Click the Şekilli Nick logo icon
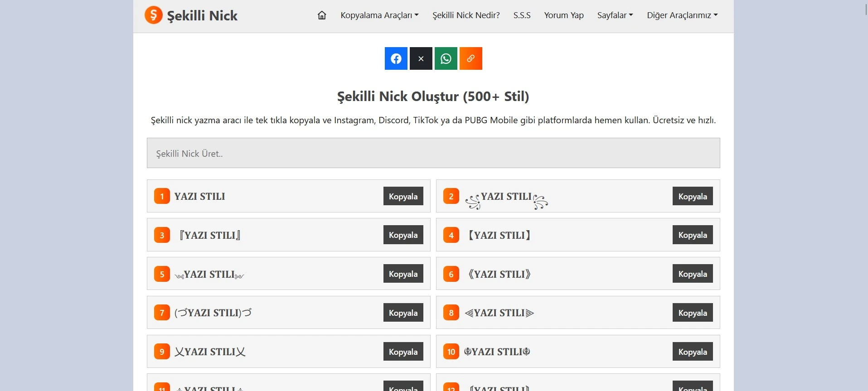 pos(154,15)
